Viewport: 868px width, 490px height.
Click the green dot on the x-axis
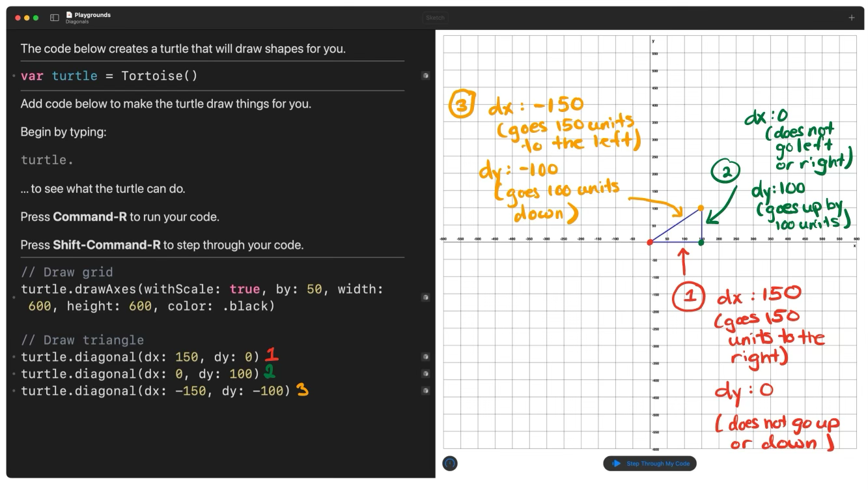pos(701,242)
